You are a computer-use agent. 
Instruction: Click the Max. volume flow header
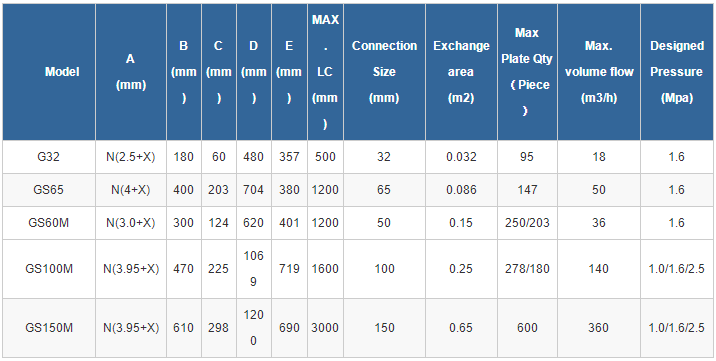599,72
